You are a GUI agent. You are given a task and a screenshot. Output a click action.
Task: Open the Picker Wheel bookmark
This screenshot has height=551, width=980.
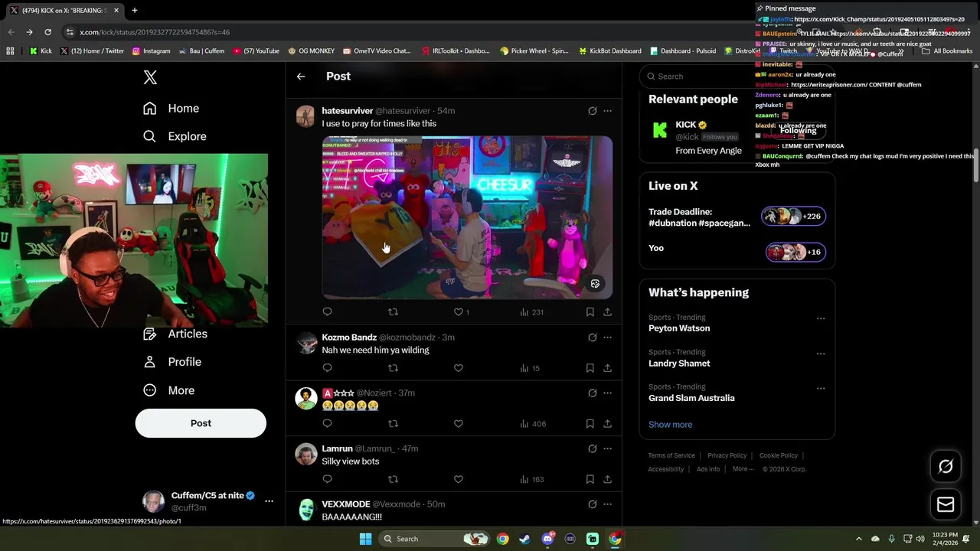click(x=534, y=51)
